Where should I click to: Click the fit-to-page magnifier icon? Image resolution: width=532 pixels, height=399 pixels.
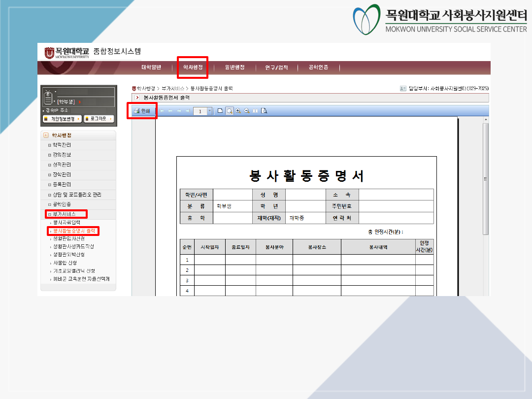[x=230, y=111]
